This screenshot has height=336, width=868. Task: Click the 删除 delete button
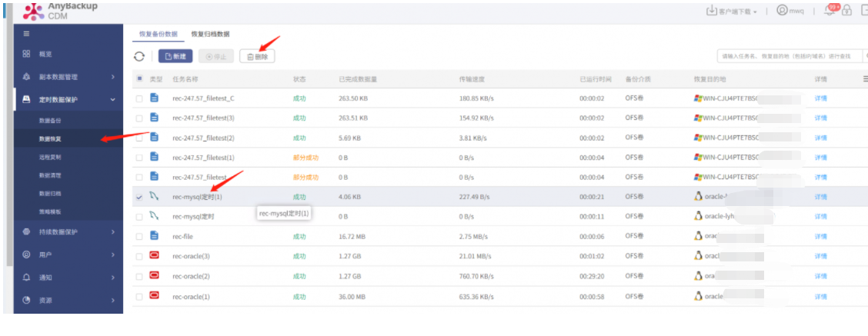[x=257, y=56]
